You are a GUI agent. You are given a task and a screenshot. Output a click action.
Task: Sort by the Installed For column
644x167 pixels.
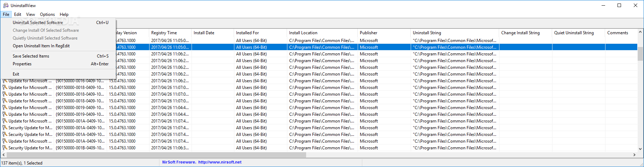260,33
